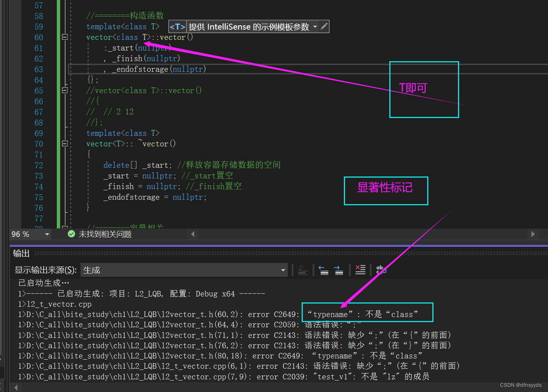The height and width of the screenshot is (392, 548).
Task: Click template<class T> on line 69
Action: coord(123,133)
